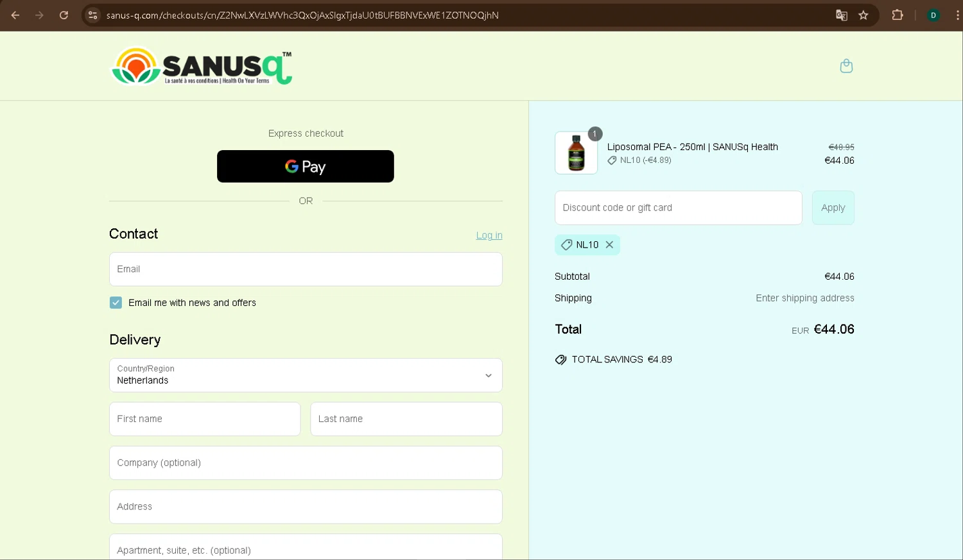Click the crossed-out price €48.95
Viewport: 963px width, 560px height.
(x=841, y=147)
